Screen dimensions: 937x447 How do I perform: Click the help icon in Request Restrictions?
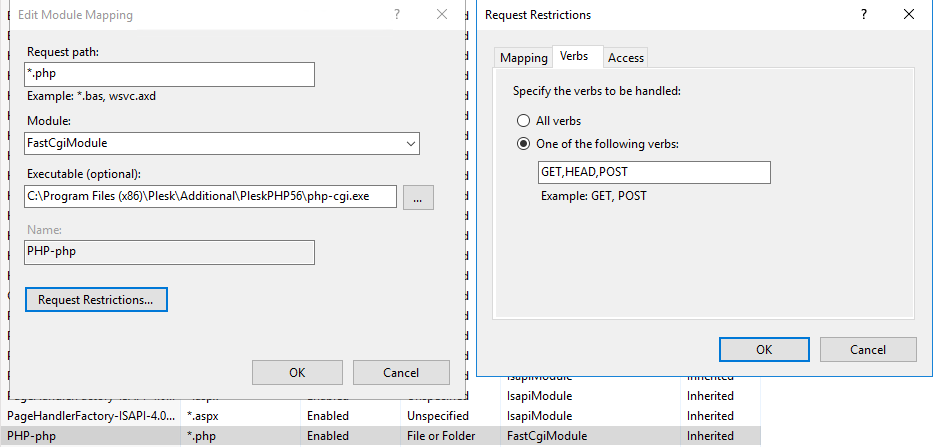863,15
